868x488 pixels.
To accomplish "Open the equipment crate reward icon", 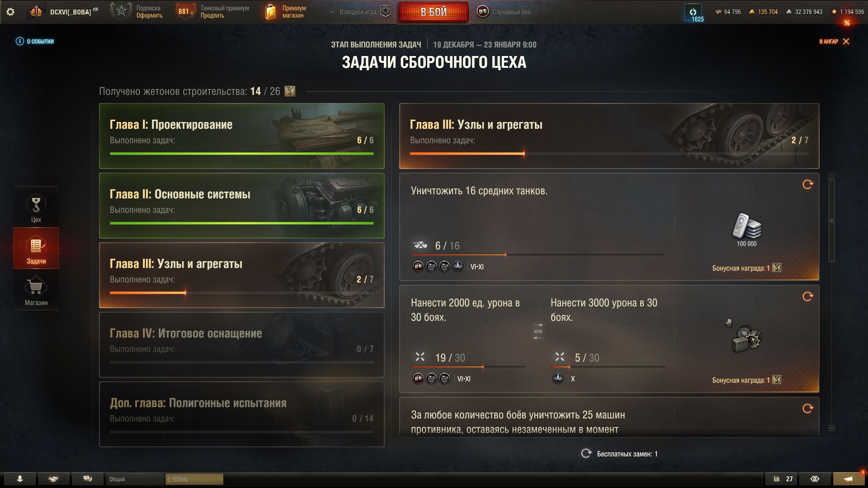I will 746,338.
